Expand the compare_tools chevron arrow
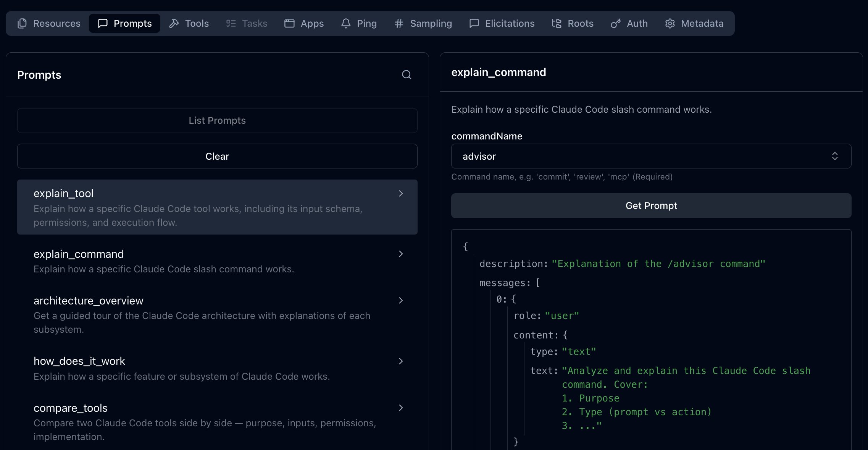 coord(401,408)
